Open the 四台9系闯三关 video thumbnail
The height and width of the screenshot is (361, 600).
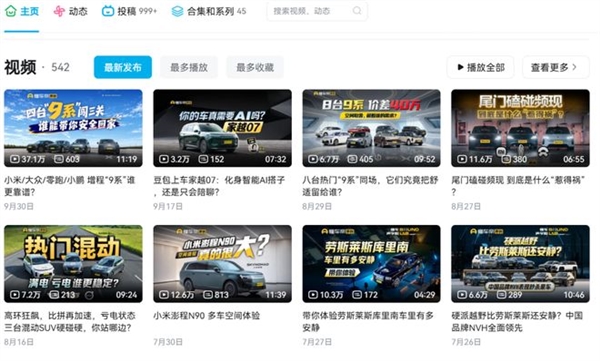[x=73, y=128]
